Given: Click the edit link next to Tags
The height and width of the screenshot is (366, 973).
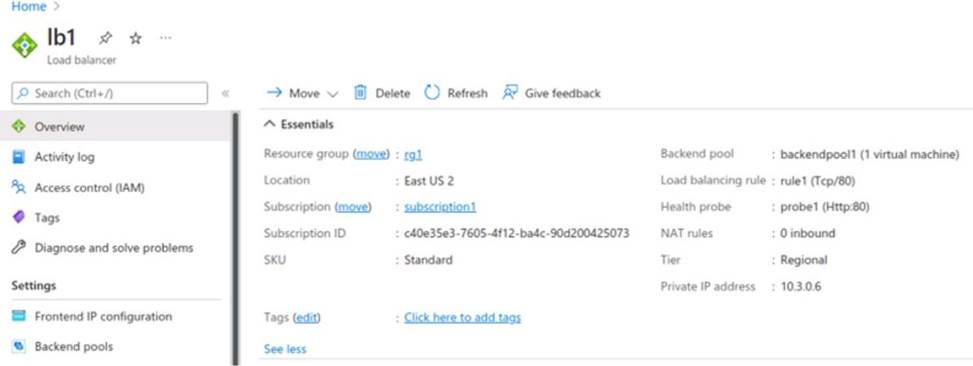Looking at the screenshot, I should [x=306, y=318].
